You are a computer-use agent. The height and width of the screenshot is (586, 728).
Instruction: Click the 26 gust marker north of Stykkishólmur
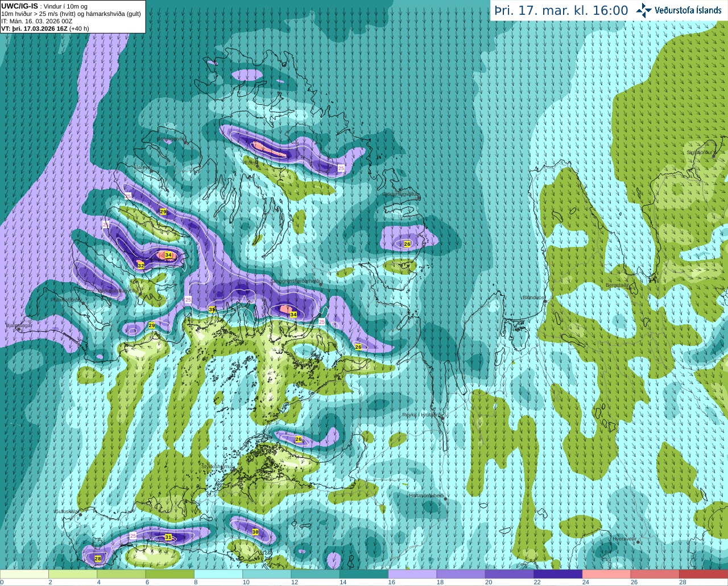[x=299, y=439]
